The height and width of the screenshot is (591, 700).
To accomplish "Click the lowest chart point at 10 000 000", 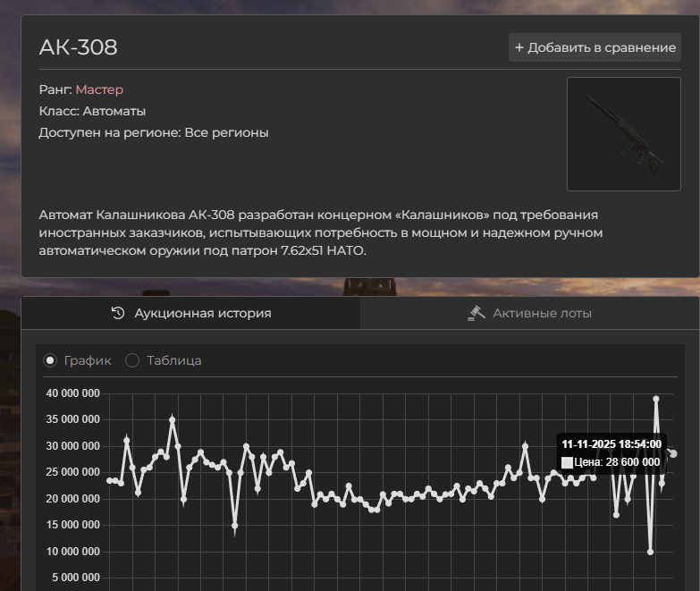I will pyautogui.click(x=650, y=552).
